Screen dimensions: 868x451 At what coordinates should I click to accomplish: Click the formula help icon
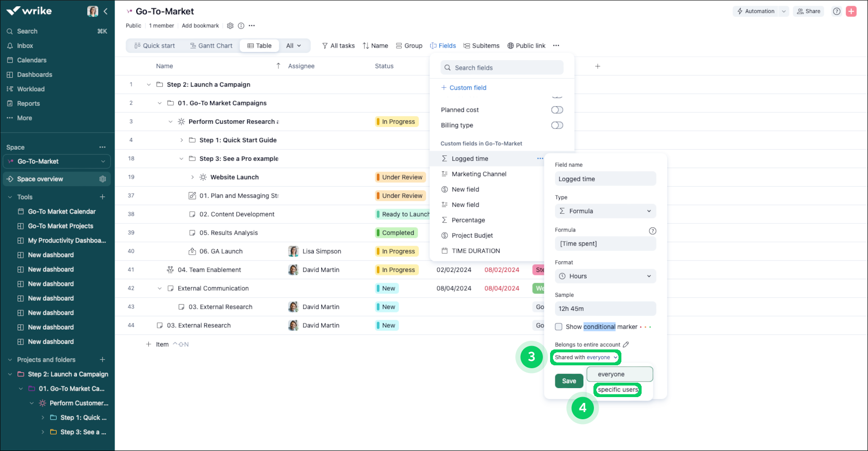coord(652,231)
